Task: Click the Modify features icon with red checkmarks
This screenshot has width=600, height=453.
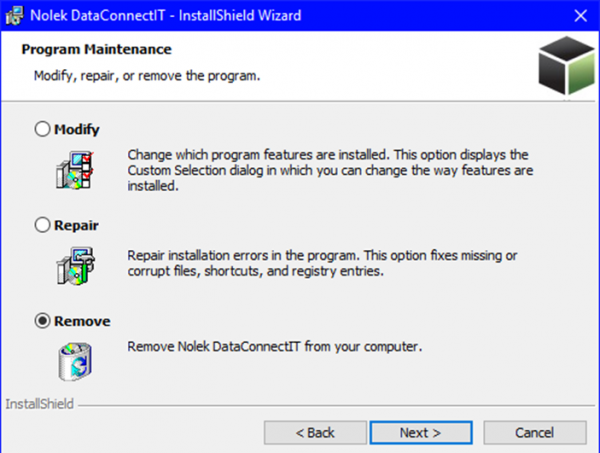Action: [x=75, y=170]
